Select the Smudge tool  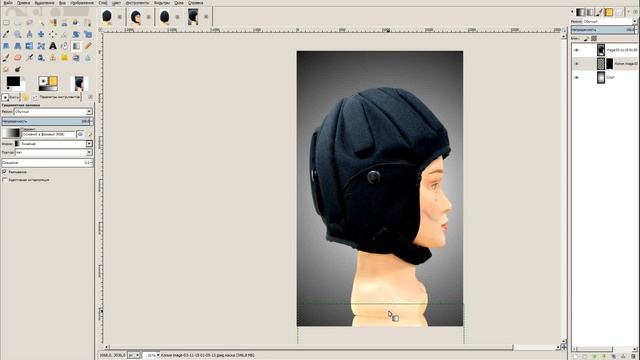6,69
